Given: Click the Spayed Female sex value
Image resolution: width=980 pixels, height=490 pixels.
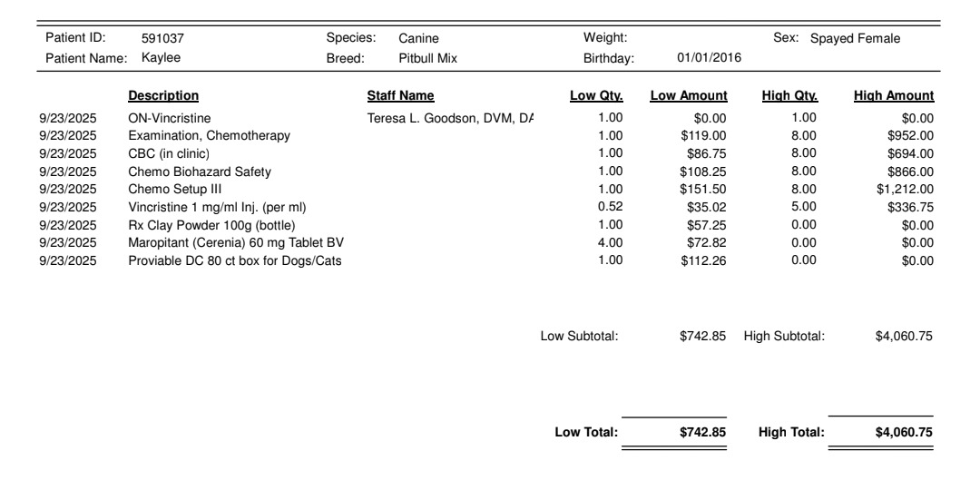Looking at the screenshot, I should coord(855,38).
